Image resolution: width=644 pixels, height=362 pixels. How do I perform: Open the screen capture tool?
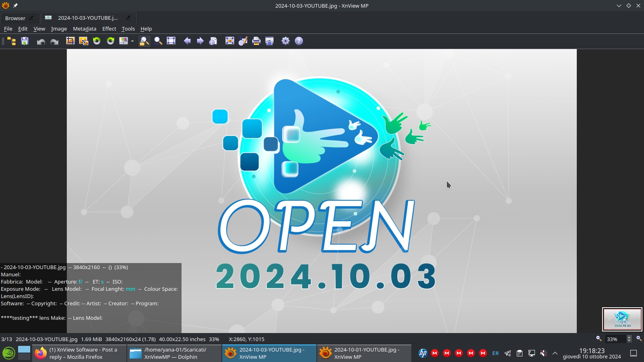coord(270,41)
